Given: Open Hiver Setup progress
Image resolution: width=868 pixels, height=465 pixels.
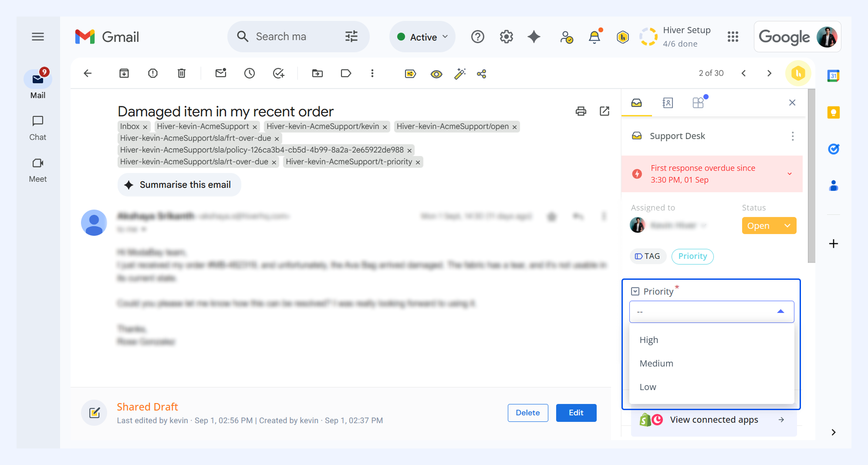Looking at the screenshot, I should pyautogui.click(x=675, y=37).
